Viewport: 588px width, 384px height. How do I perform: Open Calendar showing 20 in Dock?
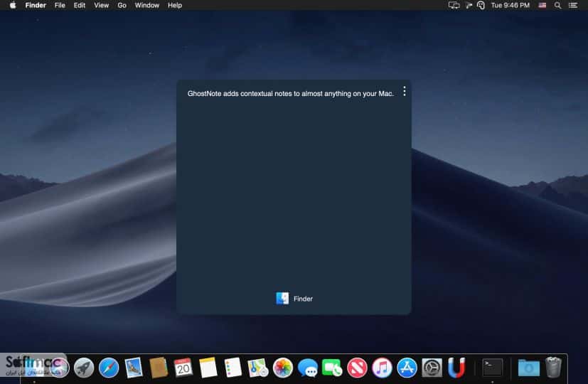pyautogui.click(x=183, y=367)
